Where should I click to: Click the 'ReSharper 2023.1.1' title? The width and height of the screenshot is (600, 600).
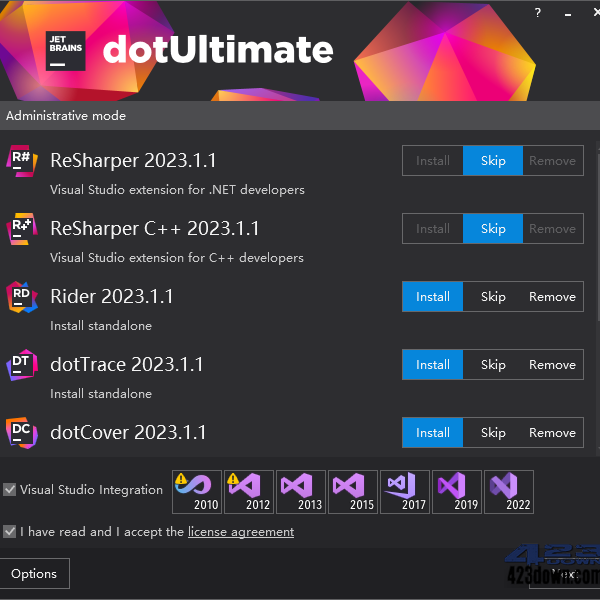[133, 160]
